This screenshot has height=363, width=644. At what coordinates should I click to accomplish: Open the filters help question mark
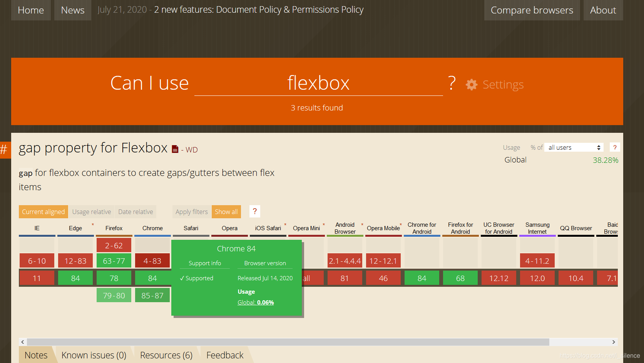254,211
